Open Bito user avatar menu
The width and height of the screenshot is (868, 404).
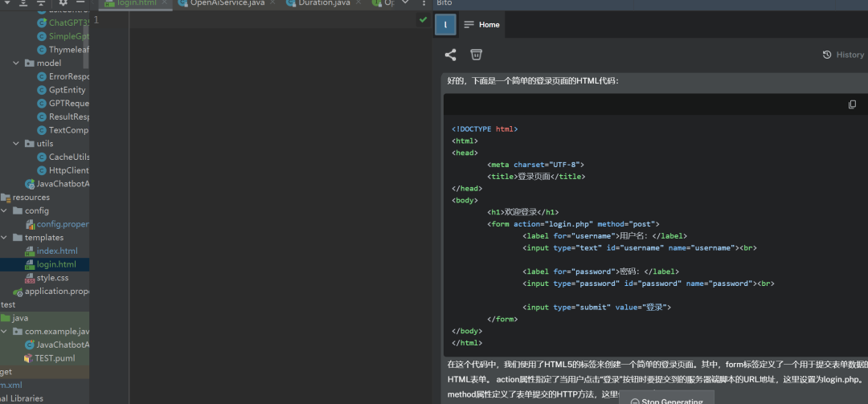click(445, 25)
